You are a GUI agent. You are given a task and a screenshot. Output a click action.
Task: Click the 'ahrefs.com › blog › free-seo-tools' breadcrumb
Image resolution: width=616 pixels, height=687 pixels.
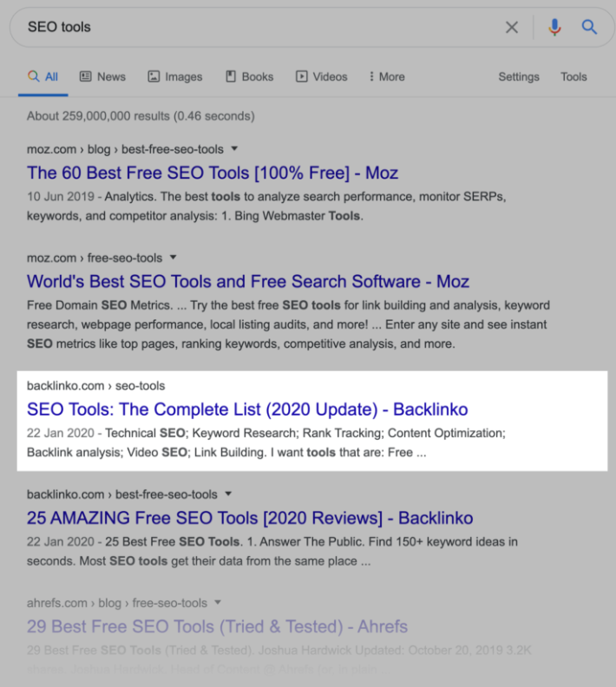click(117, 603)
